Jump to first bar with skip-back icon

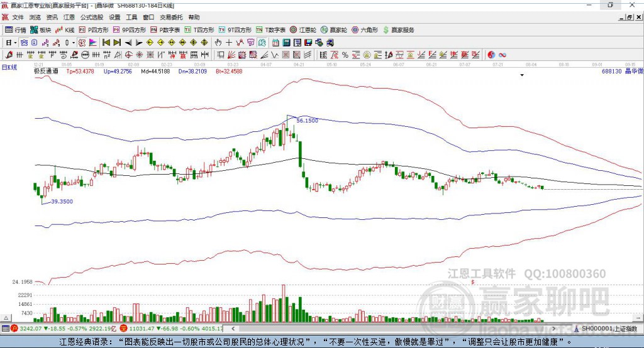106,43
